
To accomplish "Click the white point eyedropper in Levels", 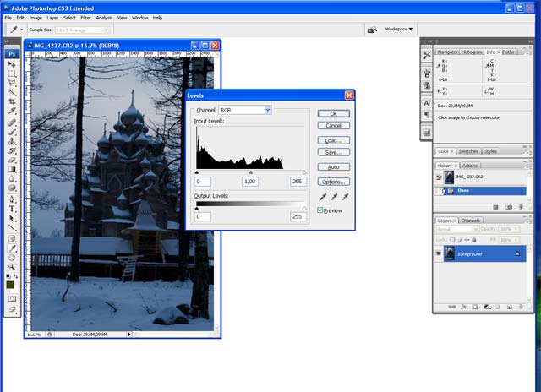I will [345, 196].
